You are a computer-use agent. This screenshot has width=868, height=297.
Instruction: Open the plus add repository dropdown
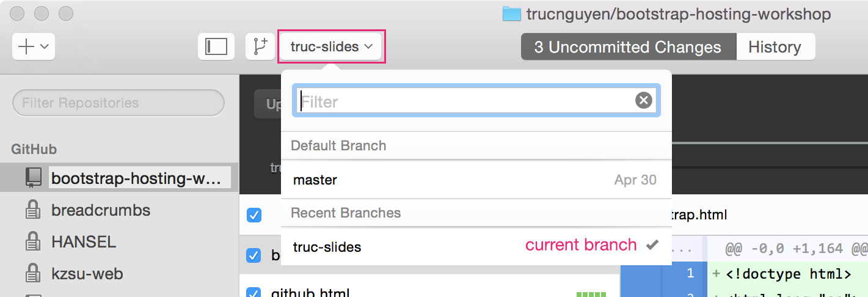tap(34, 46)
